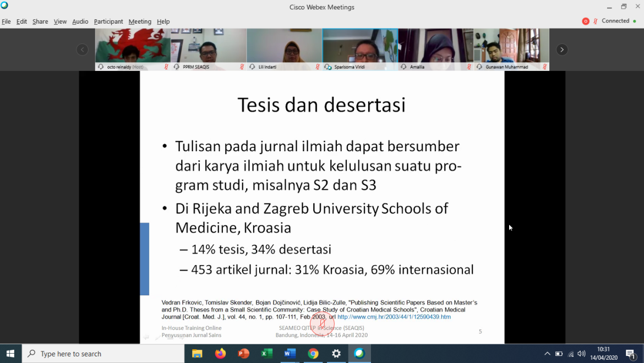Click the network icon in the system tray
This screenshot has height=363, width=644.
click(x=570, y=353)
